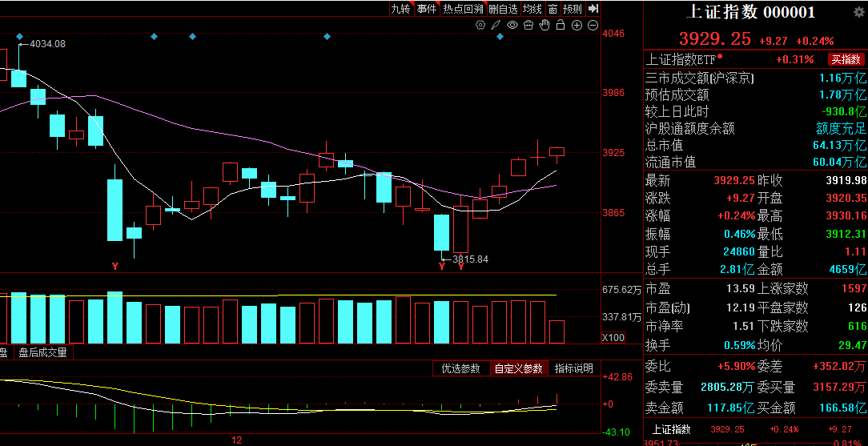Toggle the eye visibility icon on chart

coord(512,26)
